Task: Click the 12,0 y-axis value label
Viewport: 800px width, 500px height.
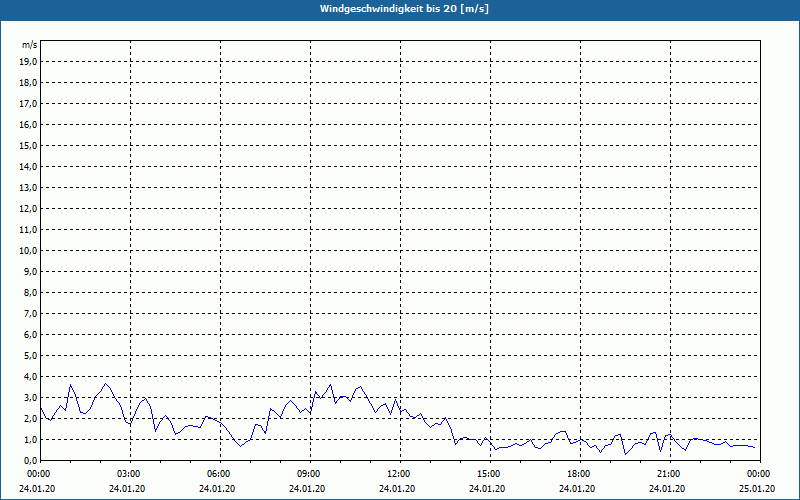Action: (x=28, y=208)
